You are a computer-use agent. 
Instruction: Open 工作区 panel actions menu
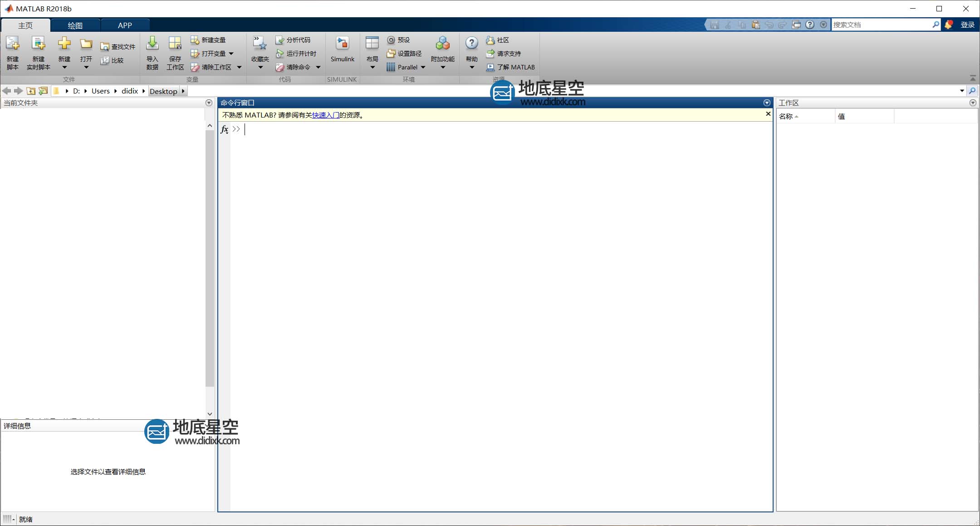point(973,103)
